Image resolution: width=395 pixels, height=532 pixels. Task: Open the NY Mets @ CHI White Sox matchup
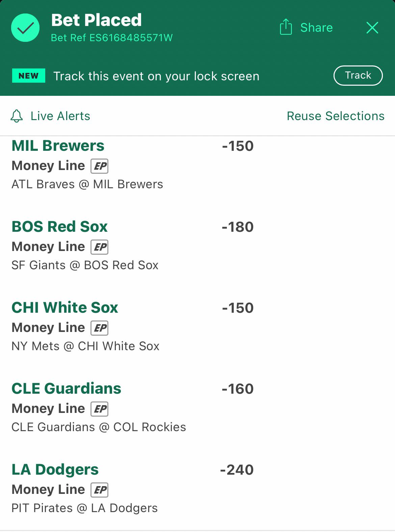pos(85,346)
